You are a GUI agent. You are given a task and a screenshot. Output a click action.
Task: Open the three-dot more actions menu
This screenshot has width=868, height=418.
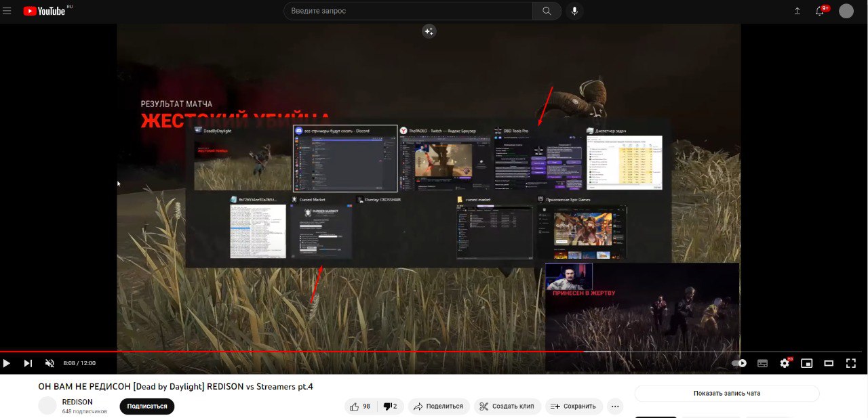[x=615, y=406]
